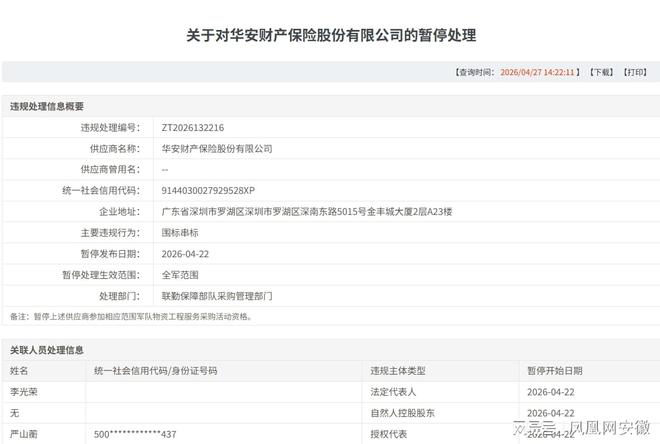The image size is (660, 444).
Task: Select the query time 2026/04/27 14:22:11
Action: click(537, 72)
